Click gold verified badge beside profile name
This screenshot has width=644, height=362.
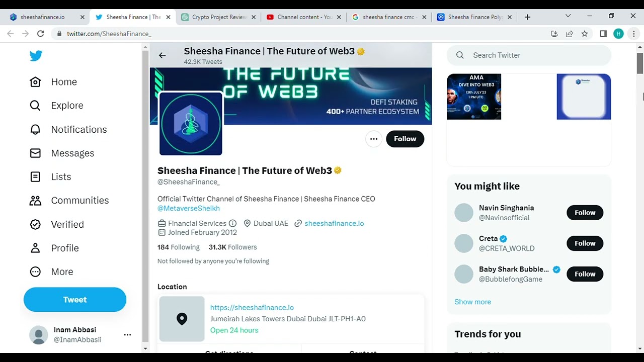point(338,170)
